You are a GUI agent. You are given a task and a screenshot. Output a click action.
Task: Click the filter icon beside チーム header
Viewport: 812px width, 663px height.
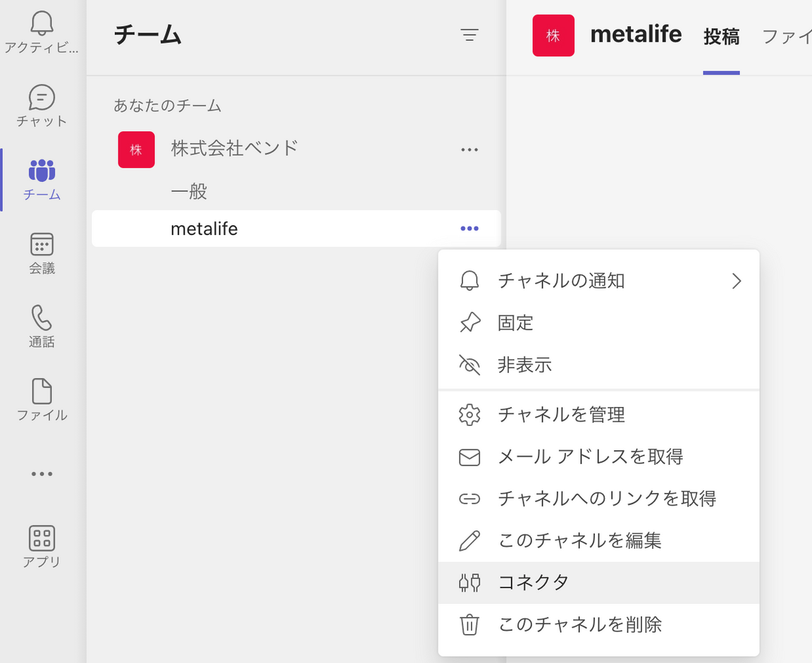469,35
